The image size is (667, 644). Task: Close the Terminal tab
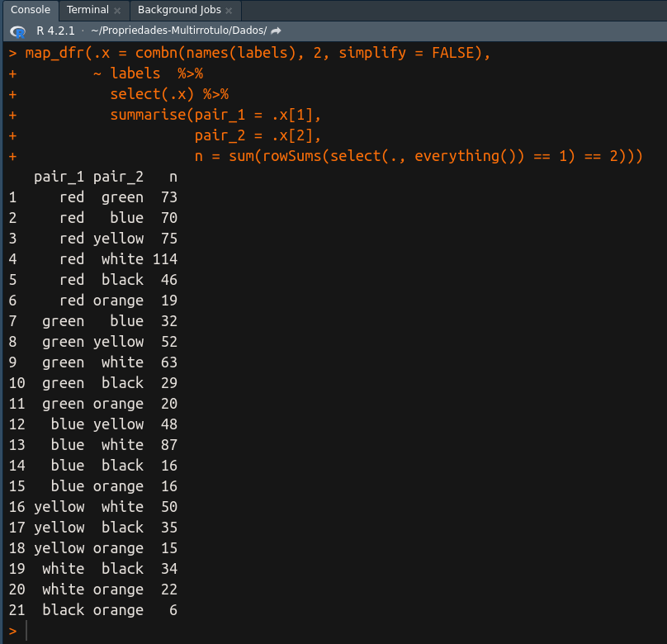(x=117, y=11)
